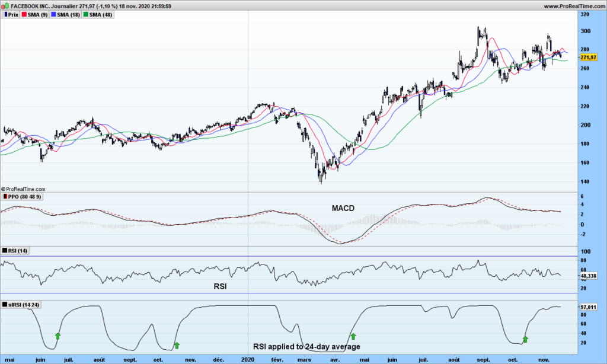The width and height of the screenshot is (607, 364).
Task: Click the déc. label on the time axis
Action: [219, 360]
